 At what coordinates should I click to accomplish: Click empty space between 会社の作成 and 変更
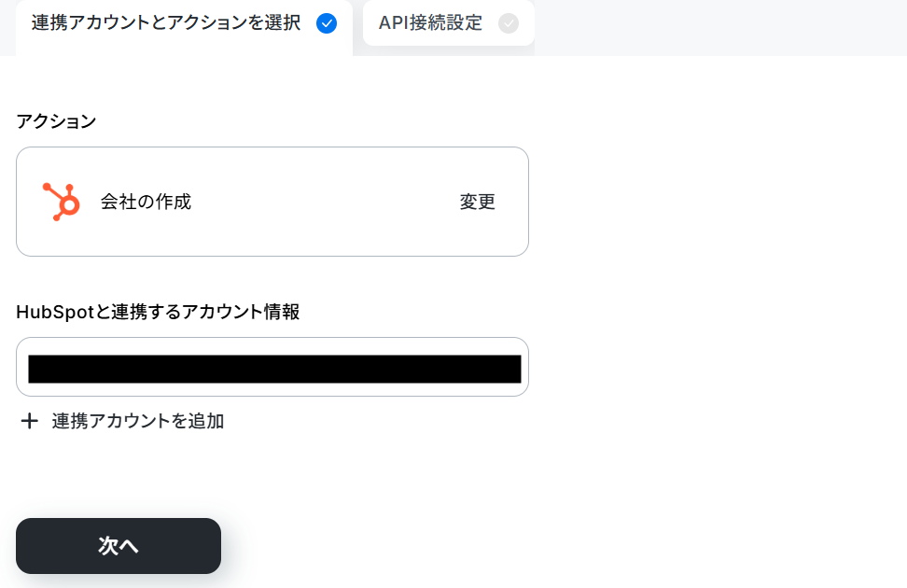coord(324,202)
